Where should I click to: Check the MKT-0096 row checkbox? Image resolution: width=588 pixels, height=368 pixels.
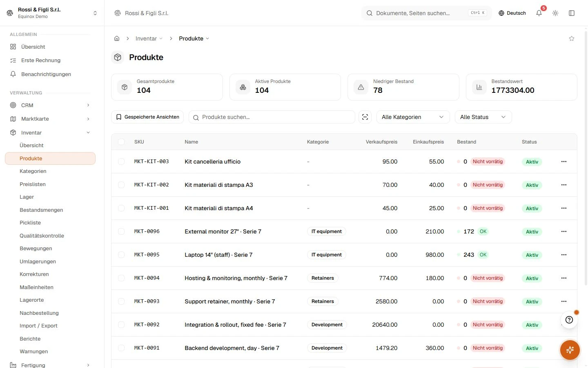click(x=121, y=231)
